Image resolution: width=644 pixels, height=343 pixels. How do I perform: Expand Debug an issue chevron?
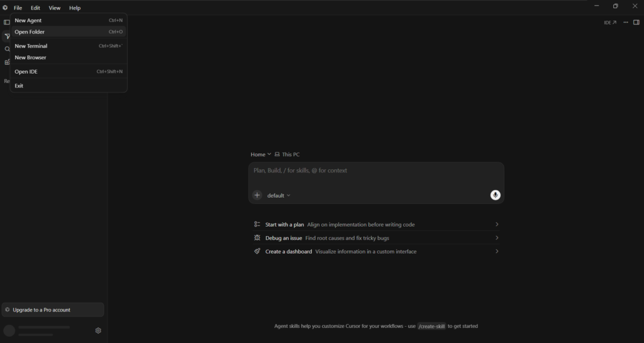coord(497,238)
